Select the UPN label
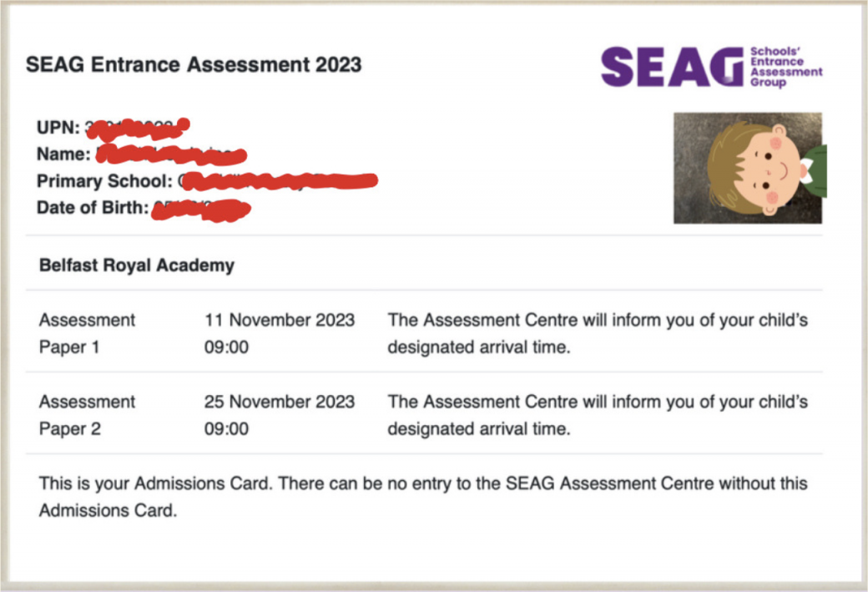 [x=58, y=128]
